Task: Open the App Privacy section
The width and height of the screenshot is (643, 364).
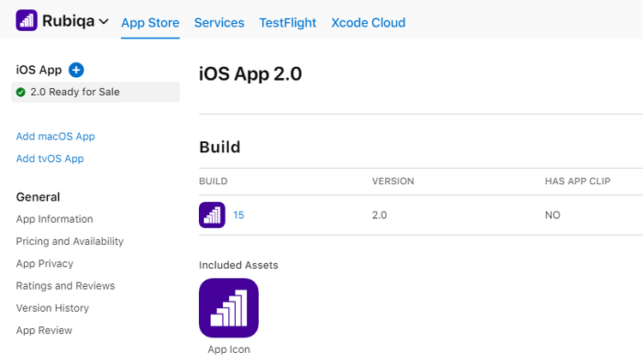Action: [x=45, y=263]
